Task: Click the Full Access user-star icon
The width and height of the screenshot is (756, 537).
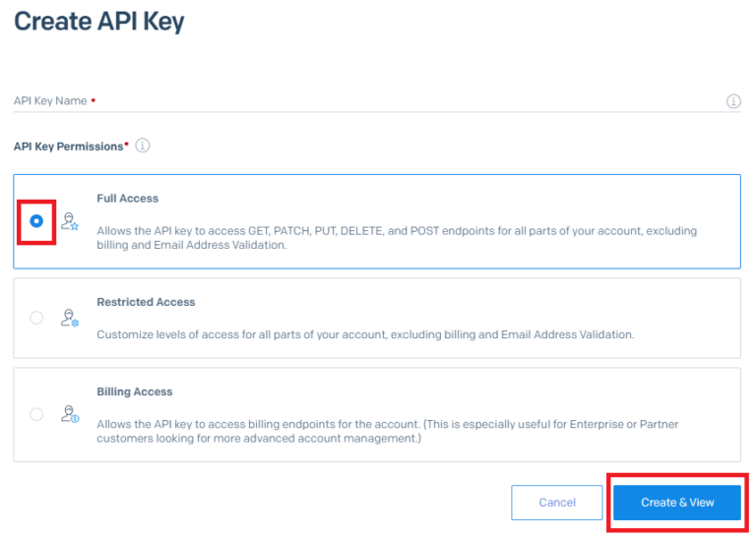Action: pos(69,221)
